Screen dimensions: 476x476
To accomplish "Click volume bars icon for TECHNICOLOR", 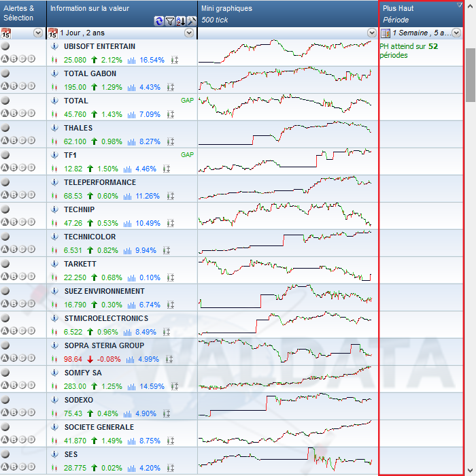I will pyautogui.click(x=128, y=251).
